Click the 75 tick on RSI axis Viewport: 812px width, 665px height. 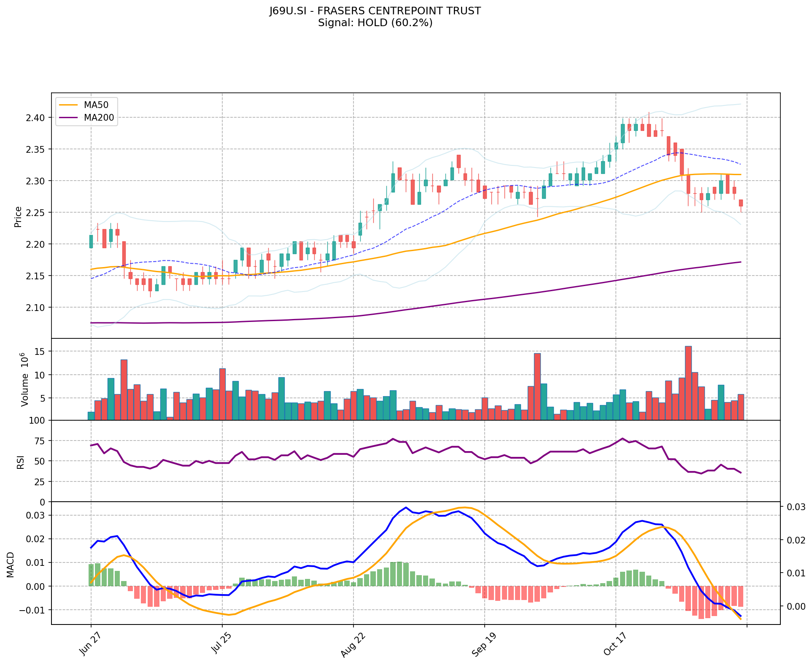tap(39, 441)
